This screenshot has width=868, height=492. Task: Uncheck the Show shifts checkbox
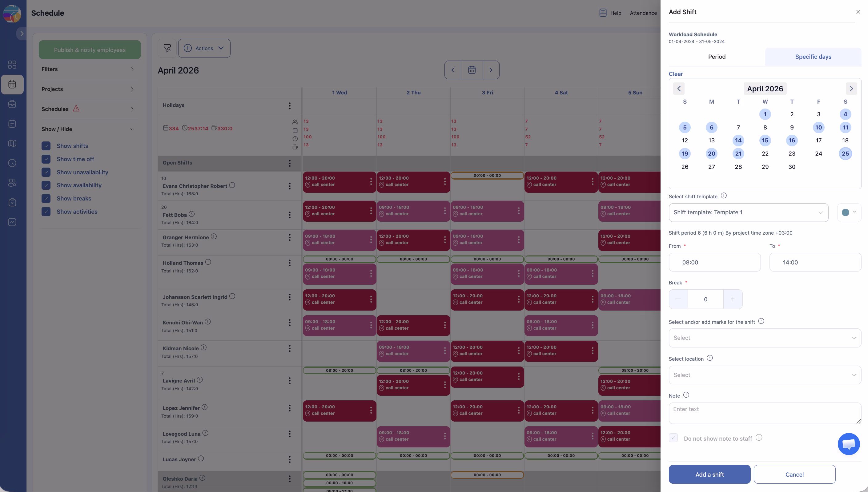point(46,146)
